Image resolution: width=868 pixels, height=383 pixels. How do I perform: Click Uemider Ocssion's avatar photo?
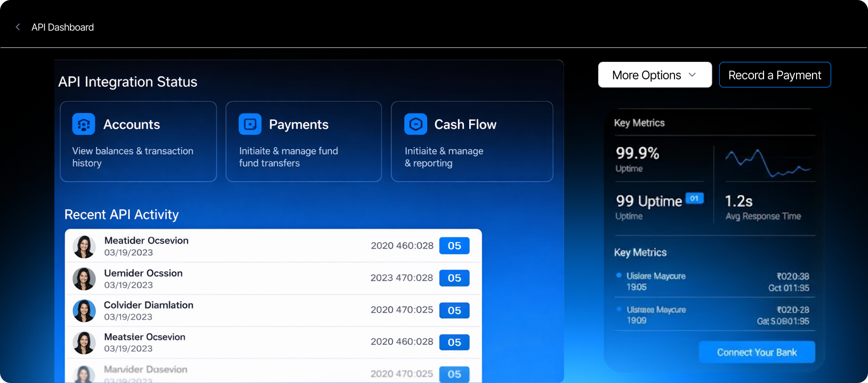click(x=84, y=279)
